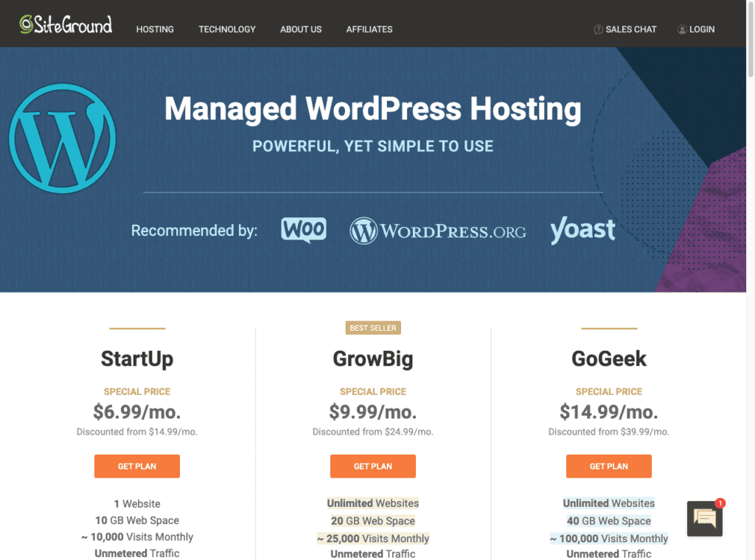
Task: Open the HOSTING menu
Action: (155, 29)
